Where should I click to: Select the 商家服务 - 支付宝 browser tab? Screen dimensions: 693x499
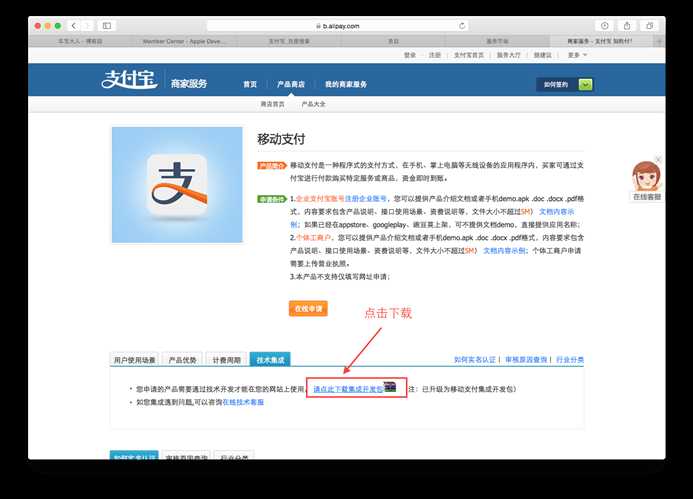600,41
